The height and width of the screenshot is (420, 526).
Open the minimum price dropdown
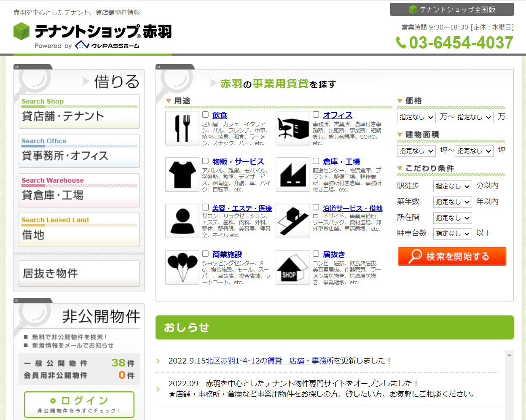point(416,117)
